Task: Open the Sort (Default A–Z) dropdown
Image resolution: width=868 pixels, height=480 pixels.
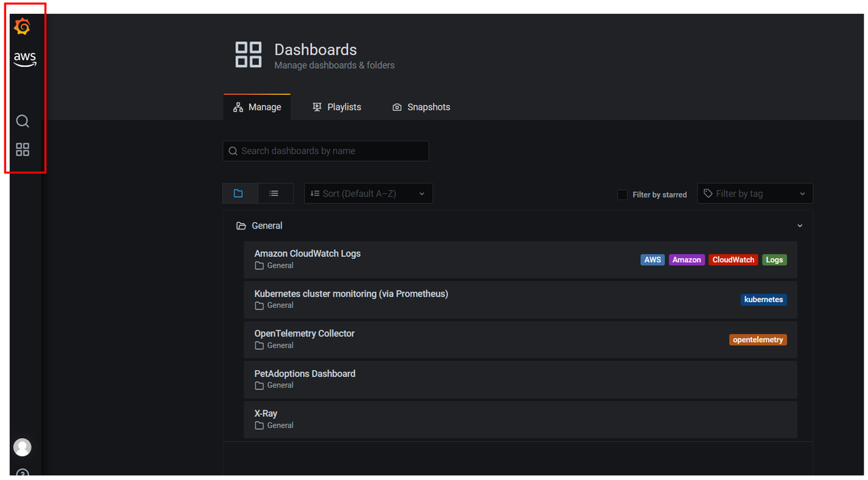Action: (x=368, y=193)
